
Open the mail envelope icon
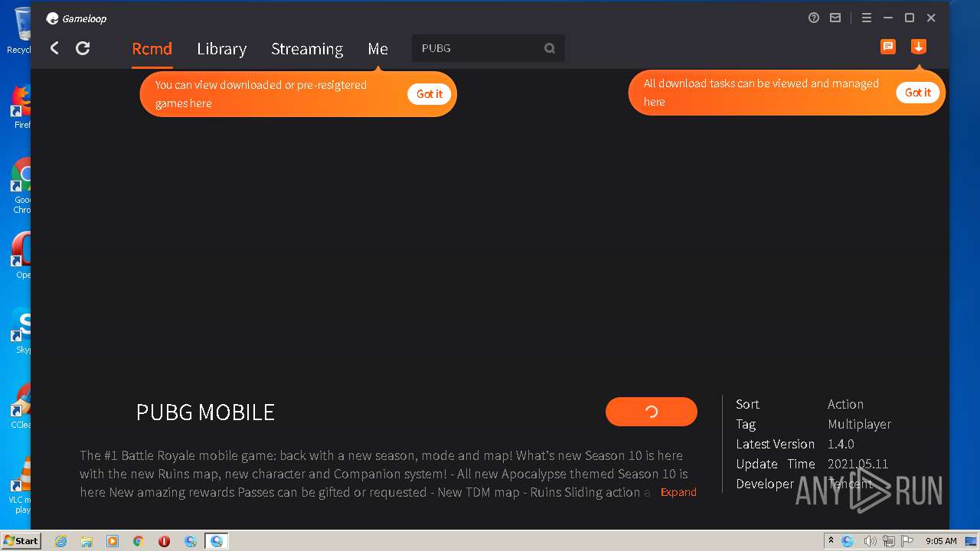point(835,18)
